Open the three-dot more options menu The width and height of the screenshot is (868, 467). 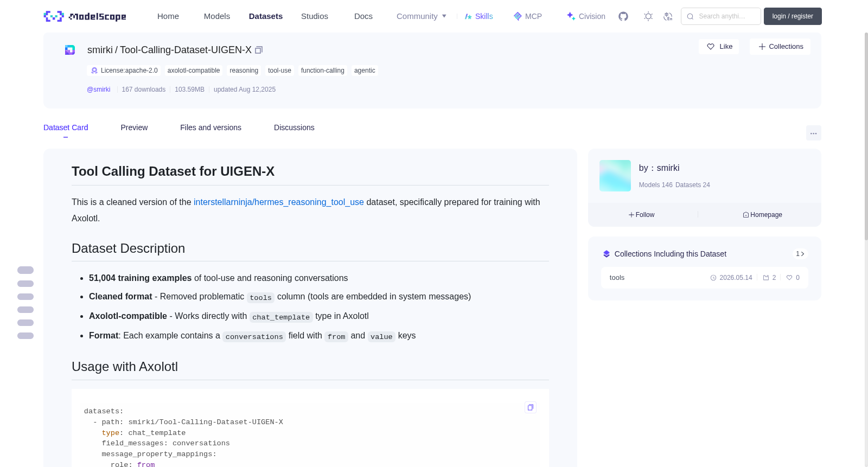point(814,133)
